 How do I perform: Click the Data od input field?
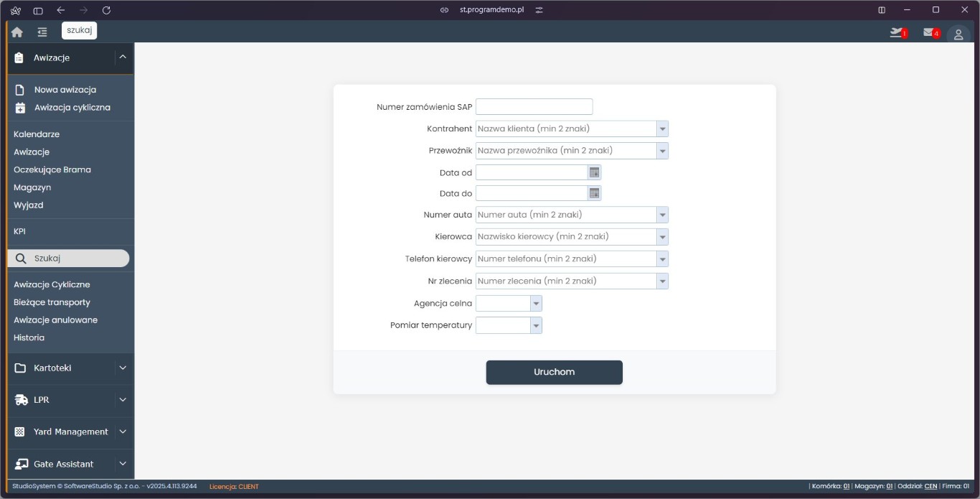tap(532, 172)
